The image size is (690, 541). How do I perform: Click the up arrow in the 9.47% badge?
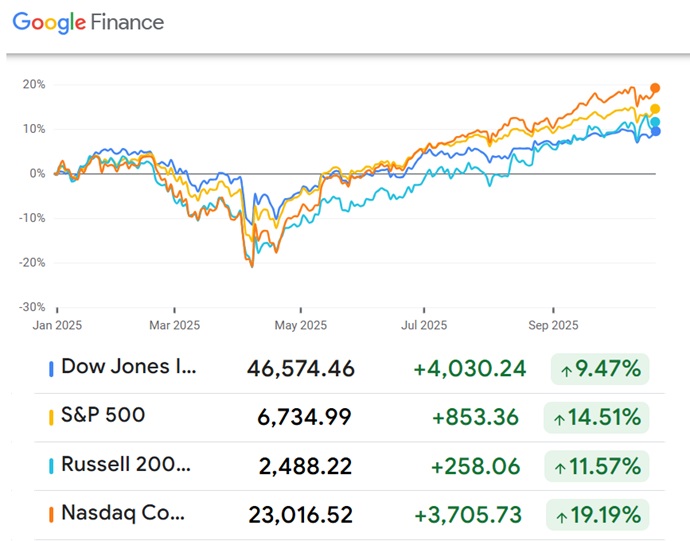coord(567,370)
